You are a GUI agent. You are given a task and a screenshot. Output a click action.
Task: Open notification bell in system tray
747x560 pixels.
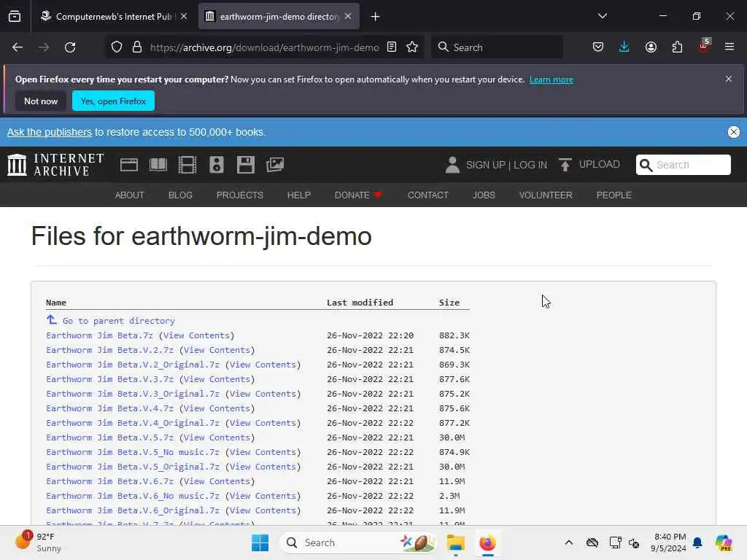pos(697,542)
